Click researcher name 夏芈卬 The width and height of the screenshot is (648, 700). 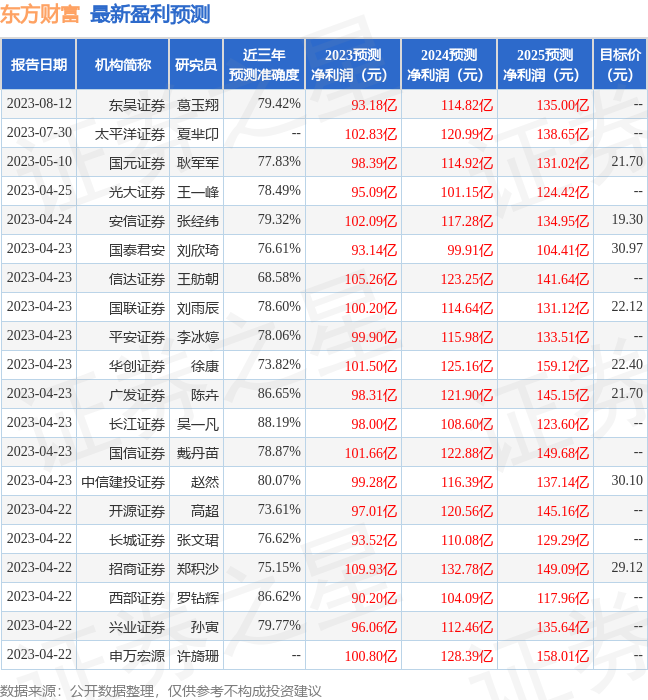pyautogui.click(x=198, y=134)
